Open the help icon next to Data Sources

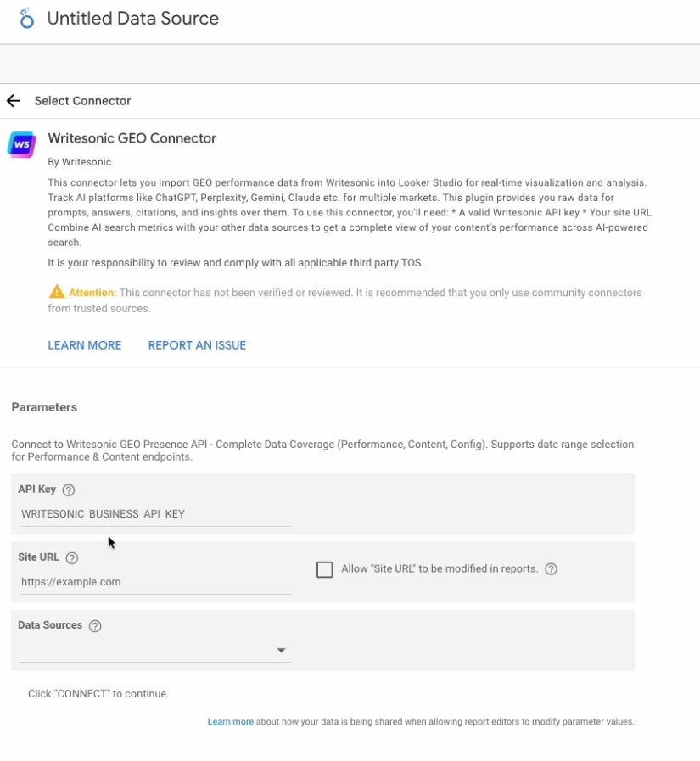click(x=95, y=625)
